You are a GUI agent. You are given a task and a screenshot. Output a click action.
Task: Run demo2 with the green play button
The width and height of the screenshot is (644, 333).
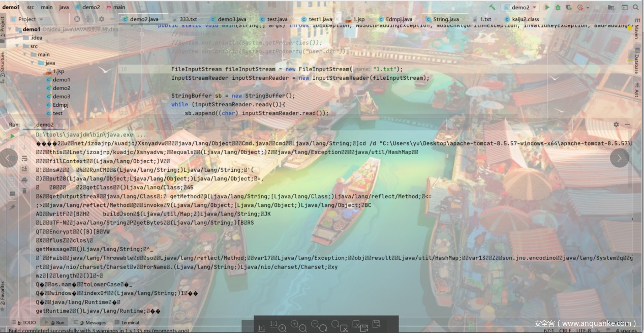click(547, 8)
